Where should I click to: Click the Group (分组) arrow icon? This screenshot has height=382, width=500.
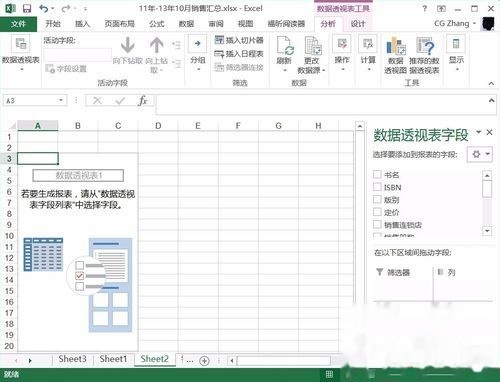coord(198,44)
